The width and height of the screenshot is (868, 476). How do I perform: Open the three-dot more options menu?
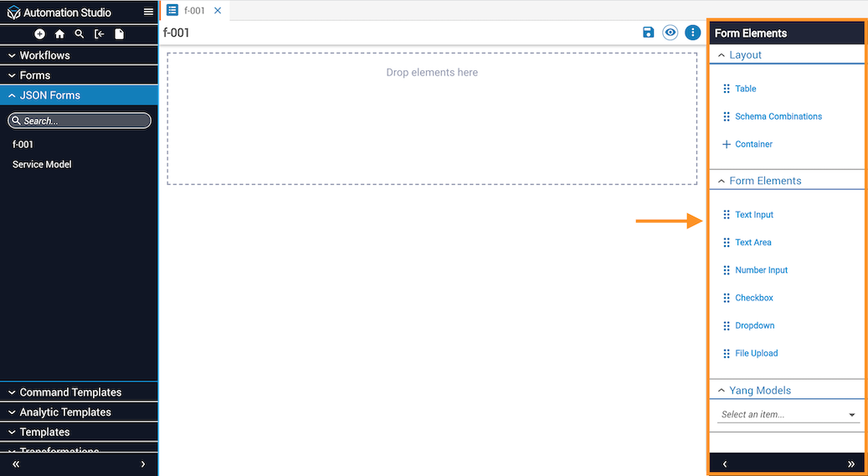pos(692,32)
